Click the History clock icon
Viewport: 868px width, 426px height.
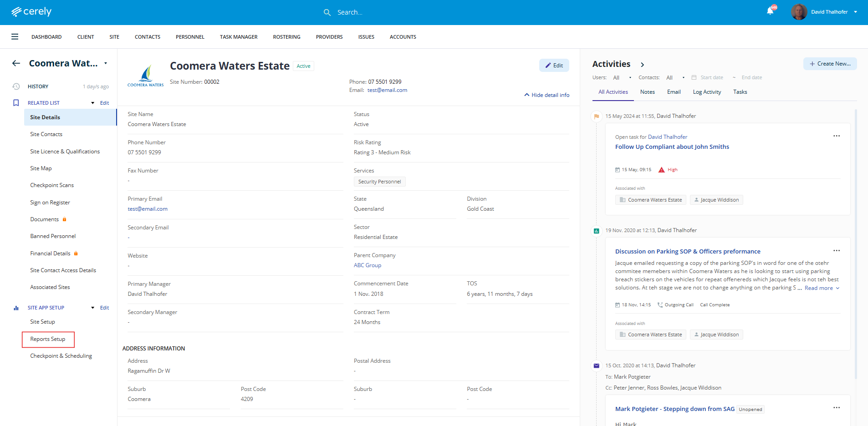[16, 86]
